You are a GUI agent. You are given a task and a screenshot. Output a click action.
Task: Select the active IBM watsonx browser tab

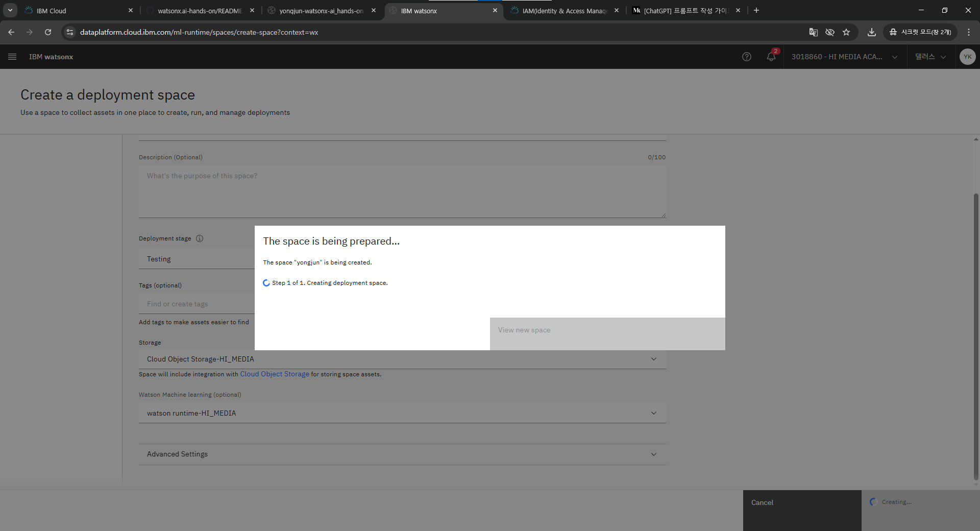tap(443, 11)
